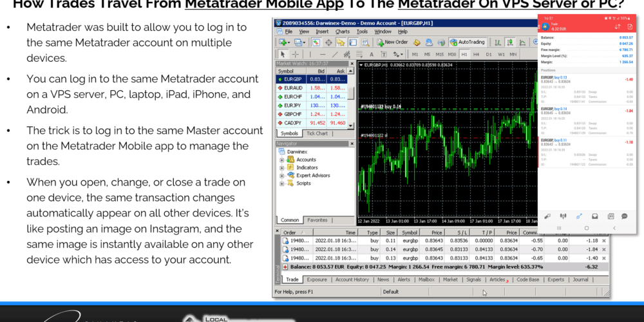Viewport: 644px width, 322px height.
Task: Select the text 'A' drawing tool
Action: click(372, 54)
